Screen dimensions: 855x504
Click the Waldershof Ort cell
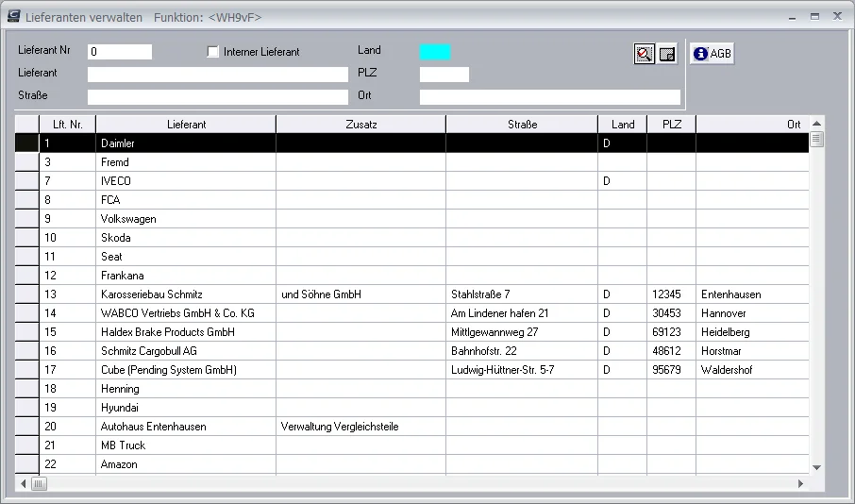click(x=752, y=370)
